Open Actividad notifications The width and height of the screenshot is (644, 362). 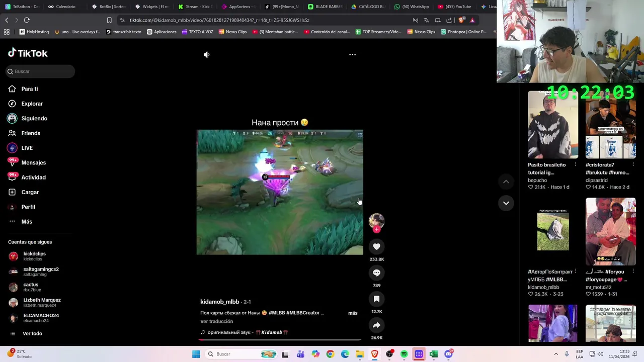point(33,177)
